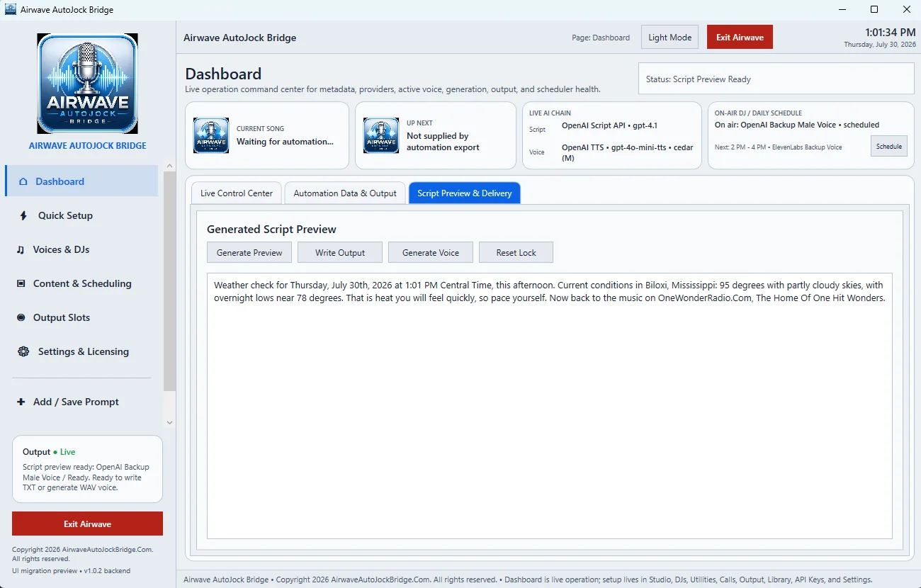The image size is (921, 588).
Task: Click the AIRWAVE AUTOJOCK BRIDGE sidebar title
Action: click(87, 145)
